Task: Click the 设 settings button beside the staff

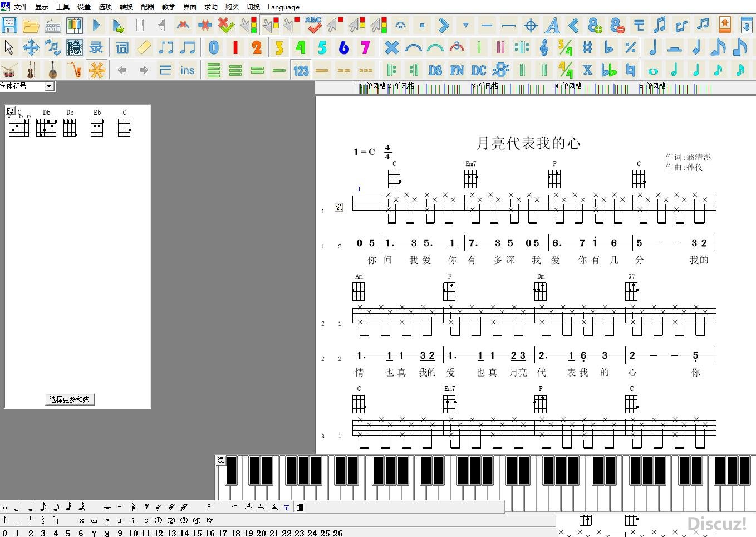Action: (339, 208)
